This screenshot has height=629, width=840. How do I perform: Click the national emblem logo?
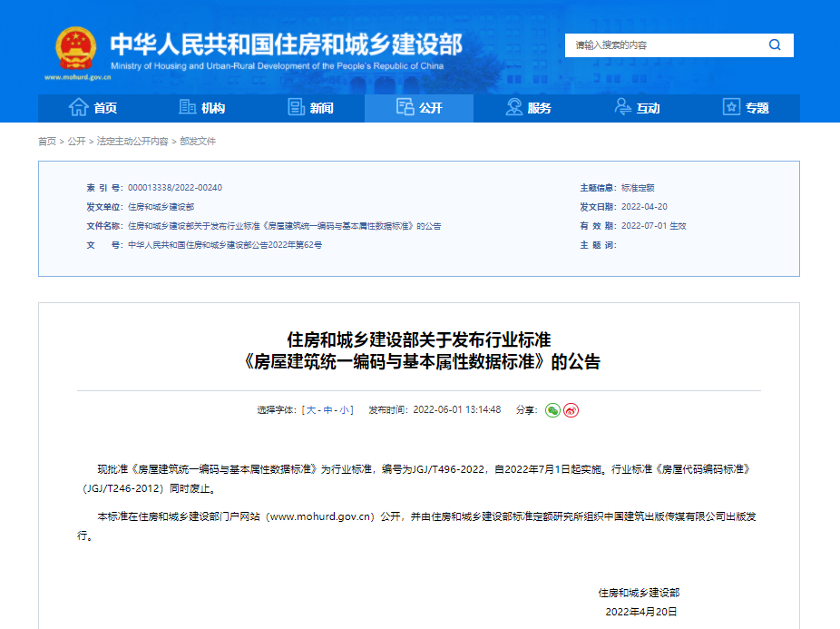tap(75, 48)
